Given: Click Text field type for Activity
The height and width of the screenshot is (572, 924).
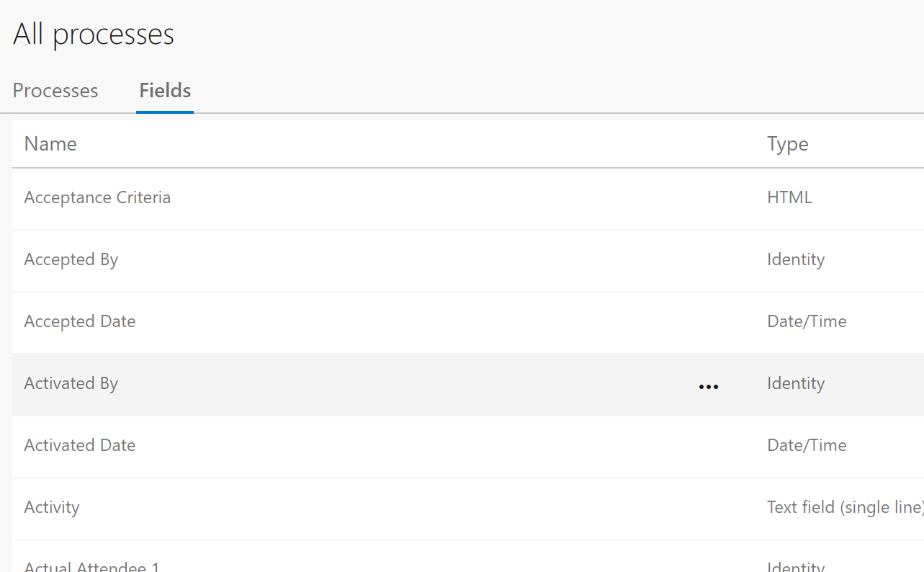Looking at the screenshot, I should [845, 507].
